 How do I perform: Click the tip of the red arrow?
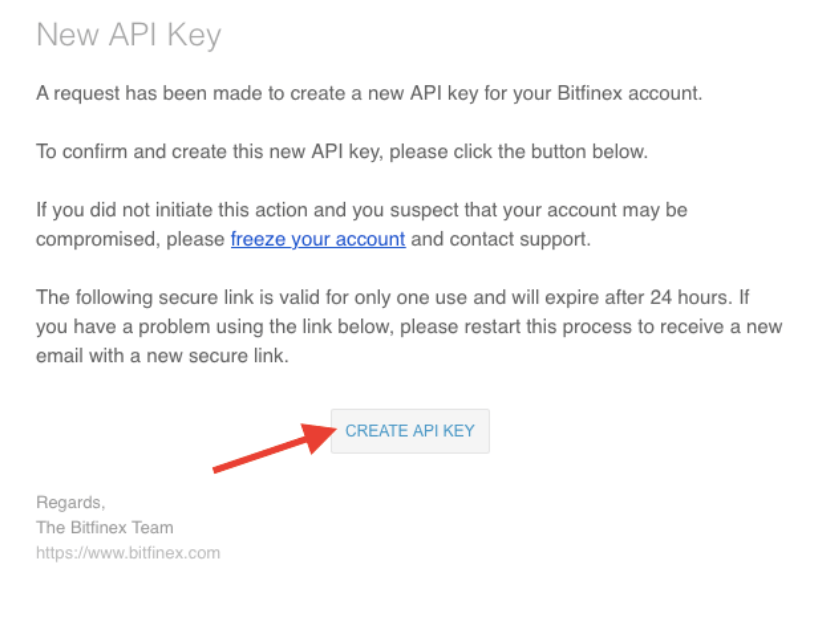point(338,429)
